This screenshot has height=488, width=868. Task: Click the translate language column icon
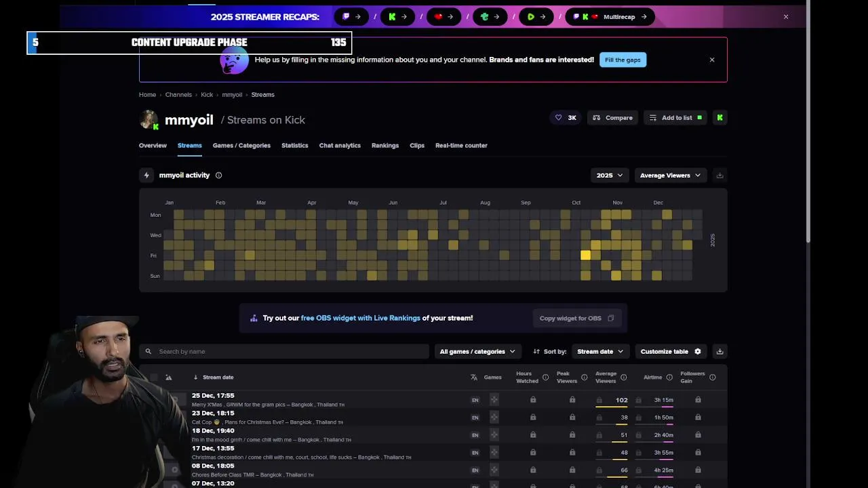tap(474, 378)
